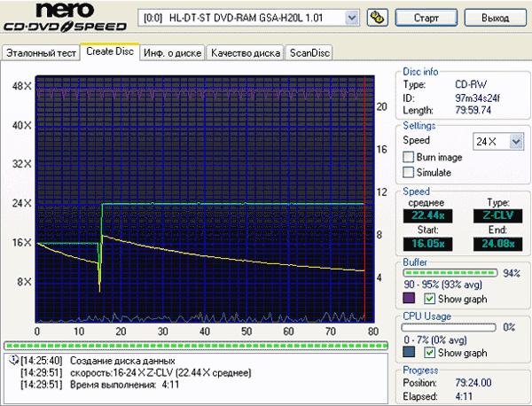
Task: Toggle CPU Usage Show graph checkbox
Action: coord(429,353)
